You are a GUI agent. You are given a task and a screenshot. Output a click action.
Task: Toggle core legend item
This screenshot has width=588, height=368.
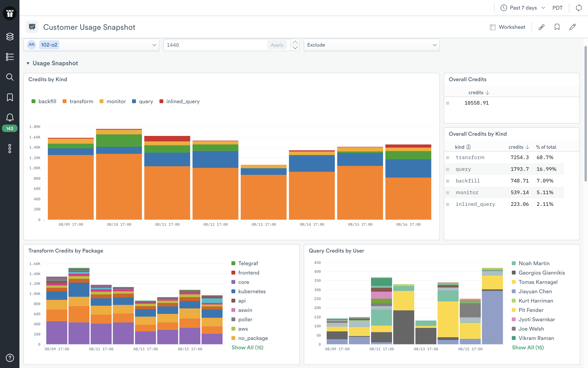pyautogui.click(x=240, y=282)
